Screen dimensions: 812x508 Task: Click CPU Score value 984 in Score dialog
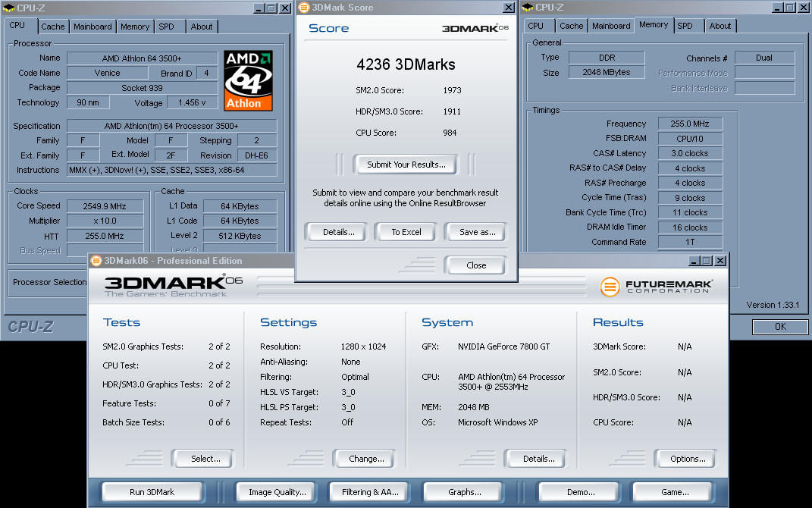[450, 133]
